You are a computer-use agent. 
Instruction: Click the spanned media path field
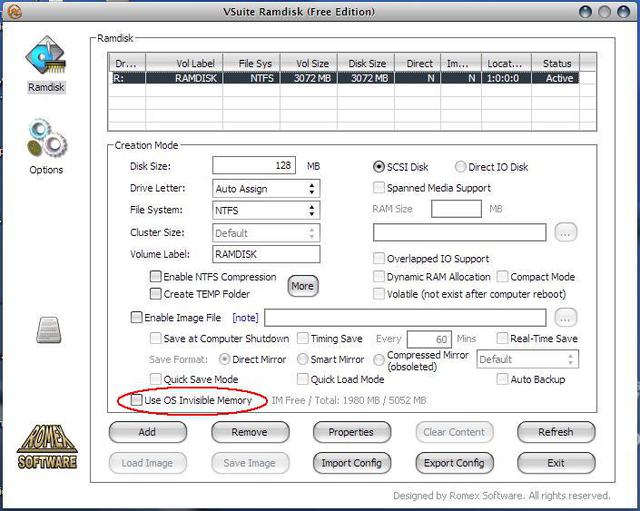(x=460, y=232)
